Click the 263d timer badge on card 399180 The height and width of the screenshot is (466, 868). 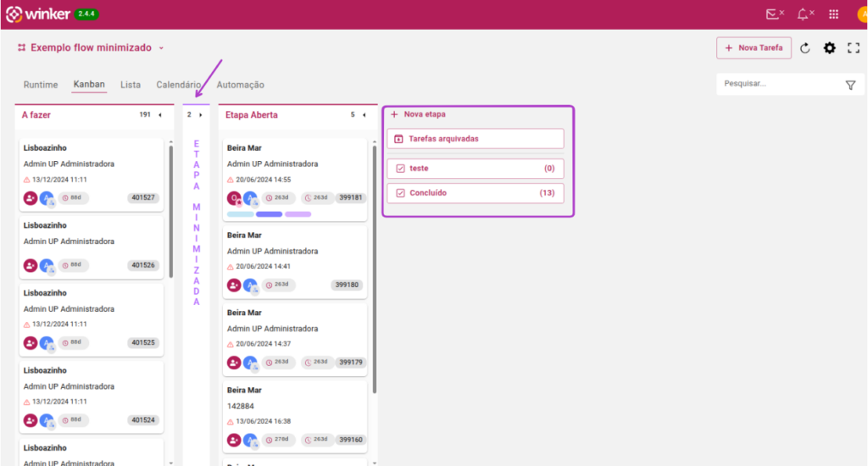click(278, 285)
